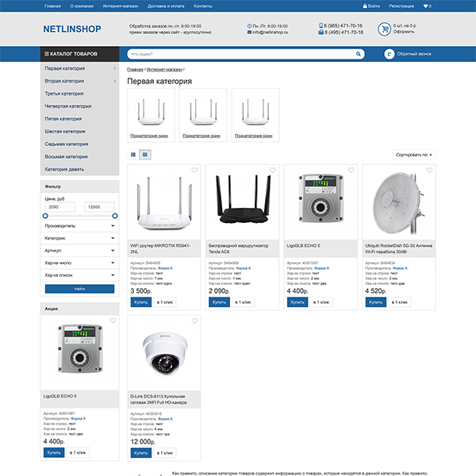Click Интернет-магазин breadcrumb link

click(164, 70)
